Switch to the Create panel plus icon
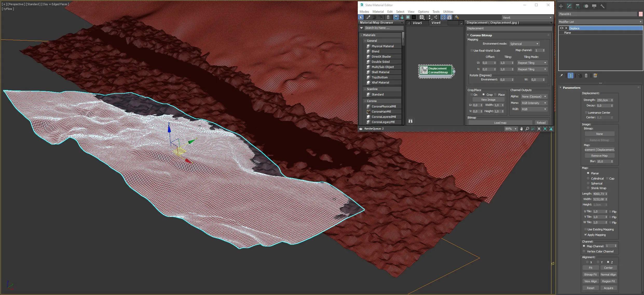Screen dimensions: 644x295 pos(561,6)
